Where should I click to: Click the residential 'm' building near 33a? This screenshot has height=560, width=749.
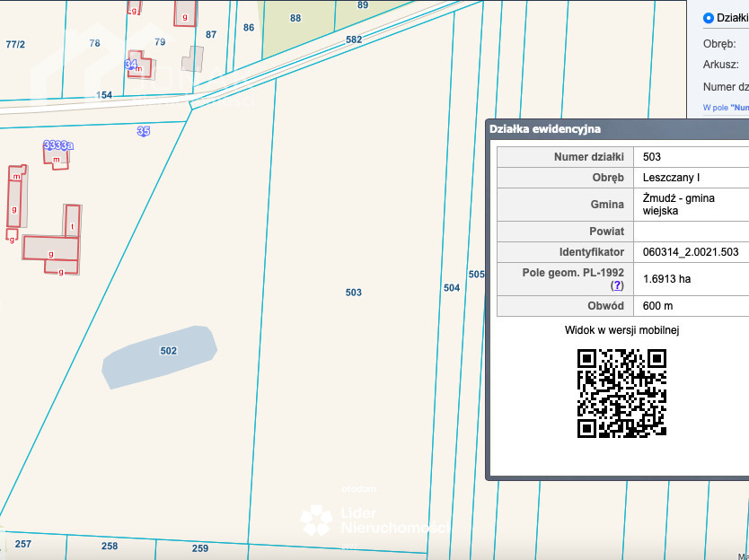click(57, 159)
